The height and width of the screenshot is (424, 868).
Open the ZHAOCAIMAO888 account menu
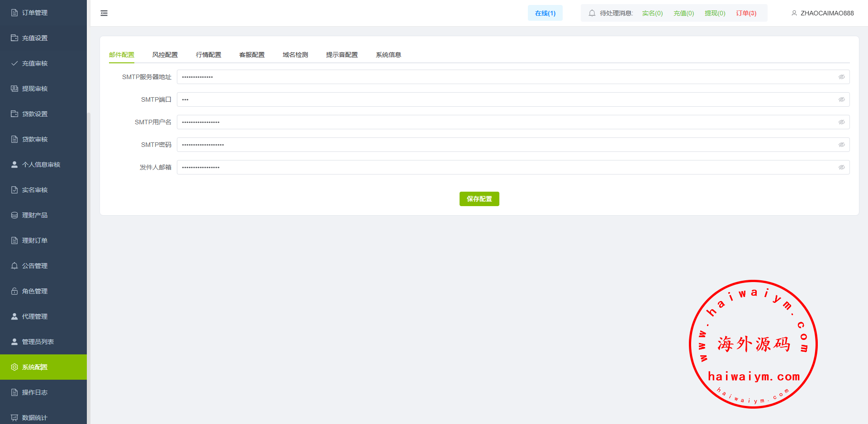[827, 13]
